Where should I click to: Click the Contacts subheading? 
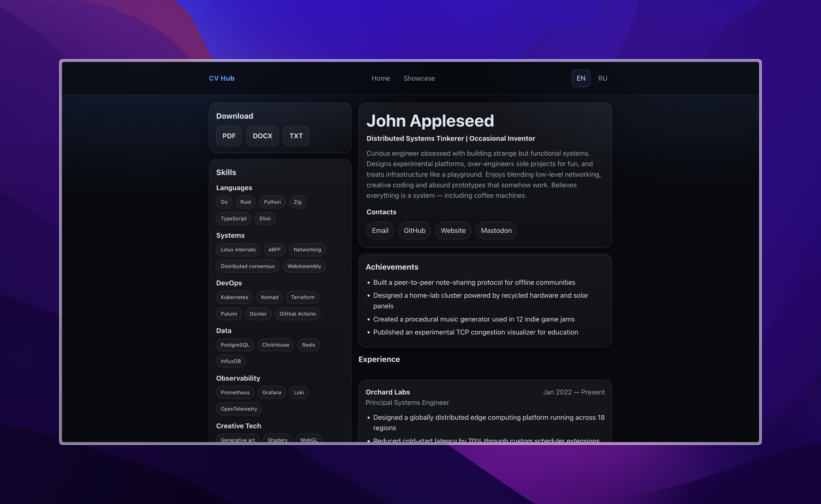[381, 212]
